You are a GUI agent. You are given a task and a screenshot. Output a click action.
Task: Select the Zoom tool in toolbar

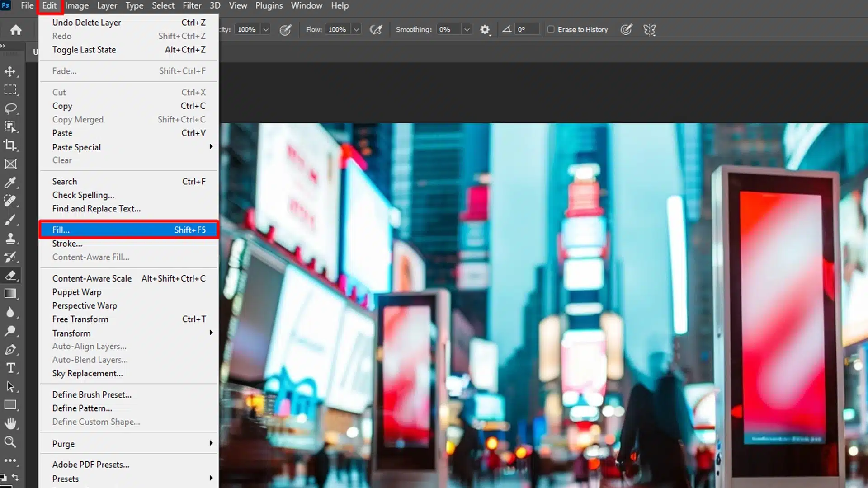click(10, 441)
